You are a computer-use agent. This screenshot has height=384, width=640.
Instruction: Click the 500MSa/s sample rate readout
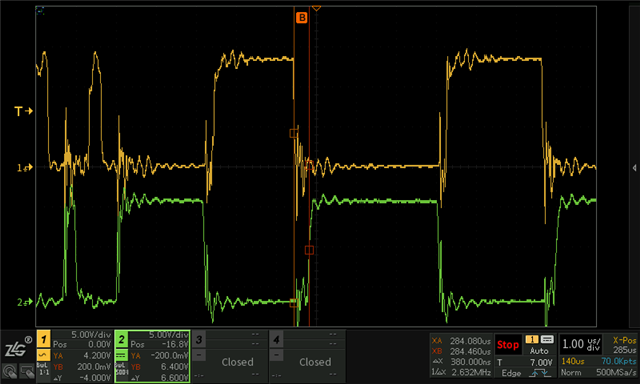point(616,372)
